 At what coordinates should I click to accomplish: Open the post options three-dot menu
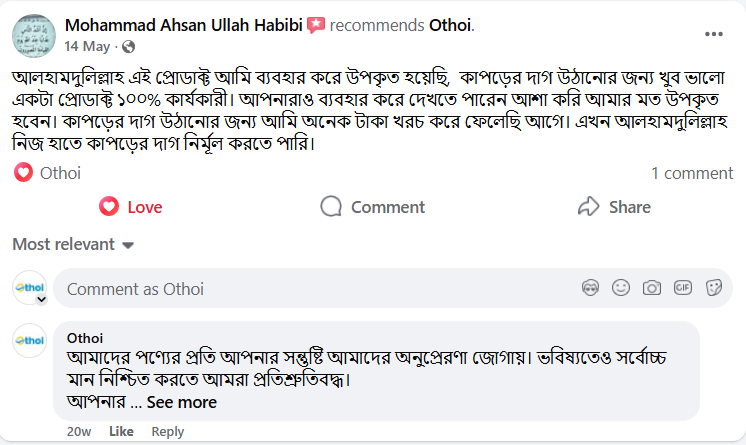713,33
